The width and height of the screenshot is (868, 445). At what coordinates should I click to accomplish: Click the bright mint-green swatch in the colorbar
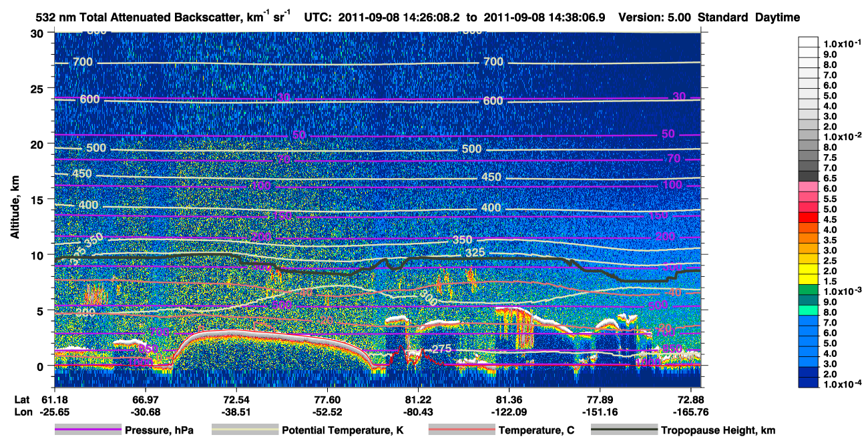(x=808, y=310)
